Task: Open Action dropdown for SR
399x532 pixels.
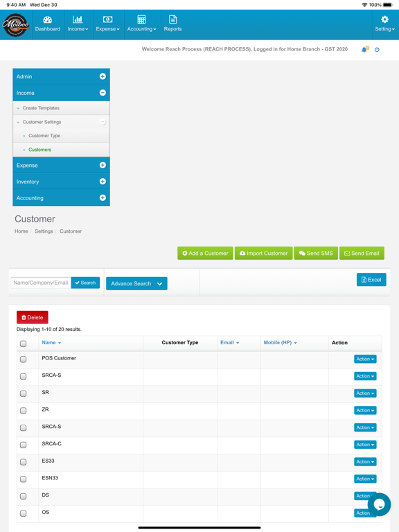Action: (365, 393)
